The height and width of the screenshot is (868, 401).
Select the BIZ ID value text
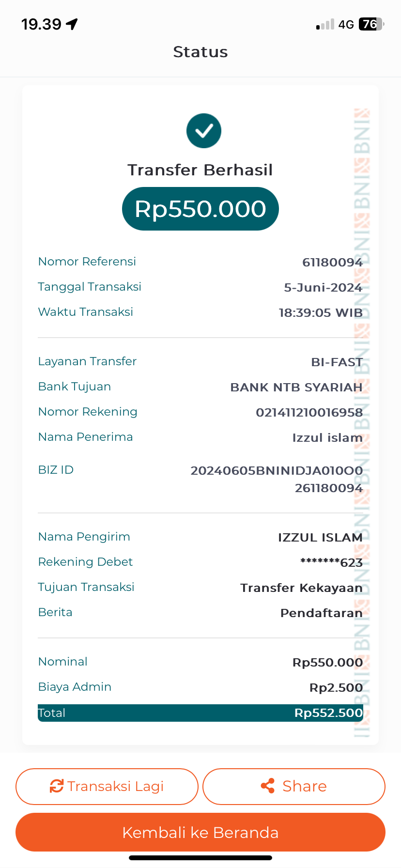[x=277, y=479]
